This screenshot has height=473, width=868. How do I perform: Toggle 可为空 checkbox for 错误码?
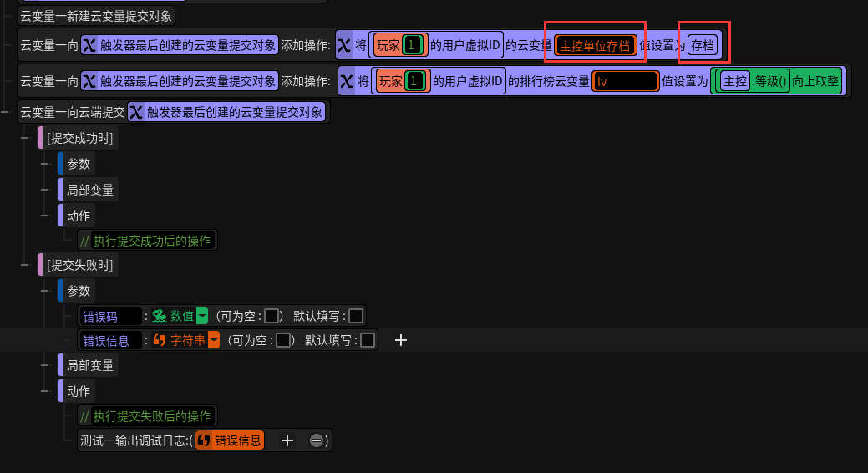point(272,316)
